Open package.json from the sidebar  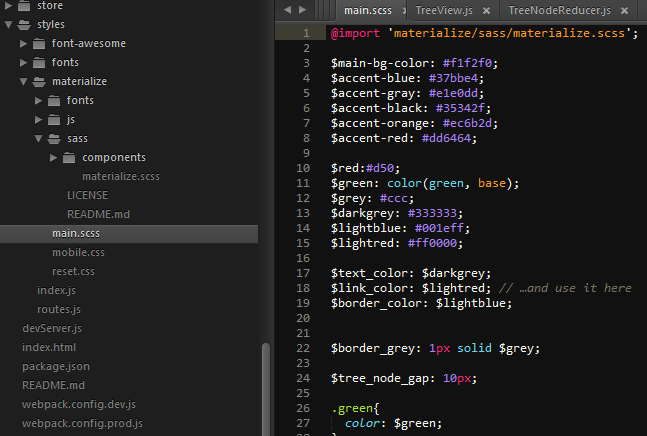(x=56, y=366)
